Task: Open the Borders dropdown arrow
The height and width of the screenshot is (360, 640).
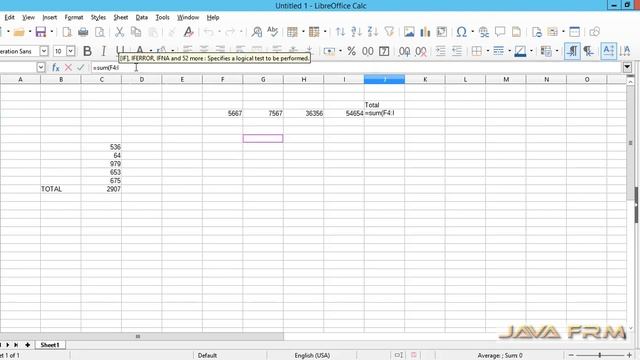Action: point(488,51)
